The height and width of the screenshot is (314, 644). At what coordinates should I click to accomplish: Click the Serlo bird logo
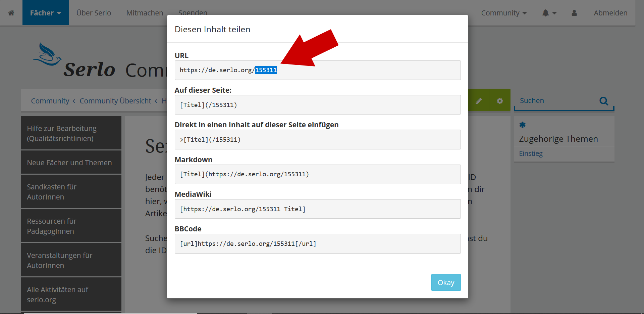(47, 54)
